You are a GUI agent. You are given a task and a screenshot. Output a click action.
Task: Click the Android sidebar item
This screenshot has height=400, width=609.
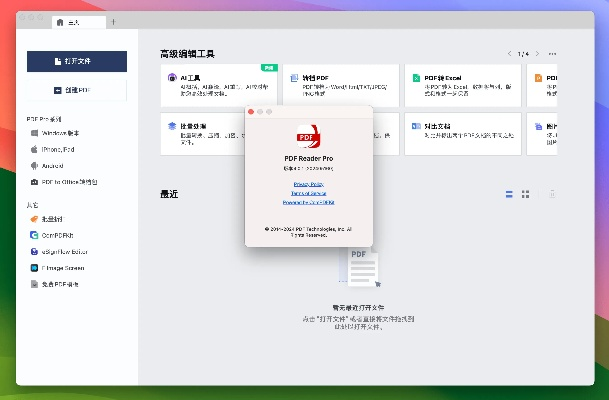[54, 166]
